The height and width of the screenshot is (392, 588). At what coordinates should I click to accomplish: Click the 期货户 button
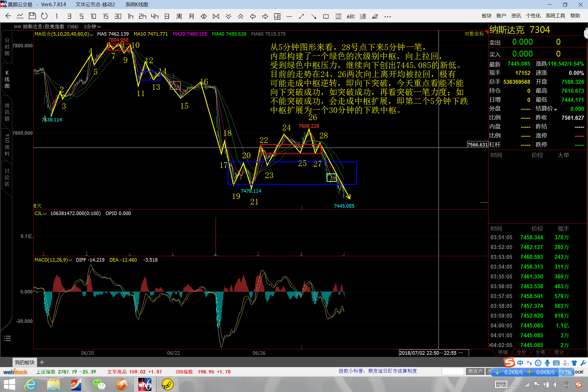[x=475, y=371]
